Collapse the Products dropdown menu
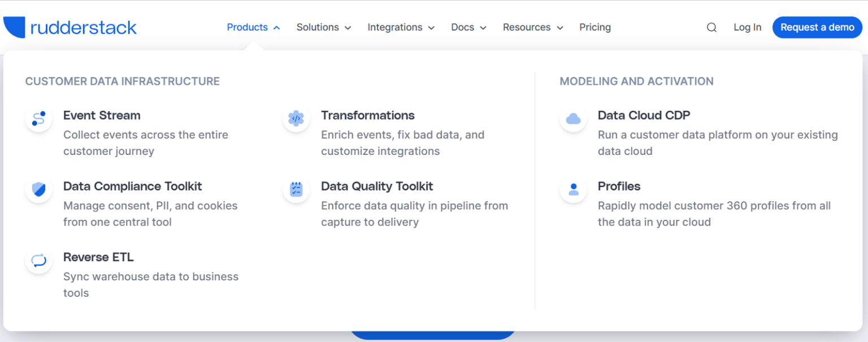The width and height of the screenshot is (868, 342). point(253,27)
